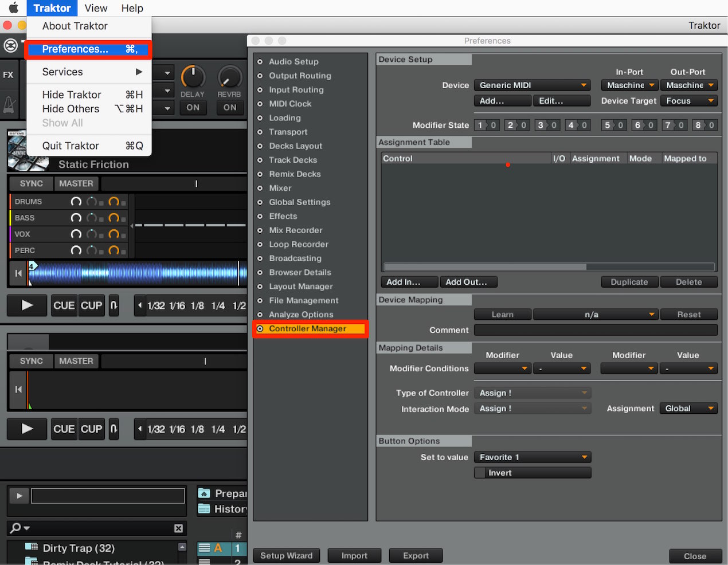Click the Export button

[x=416, y=555]
